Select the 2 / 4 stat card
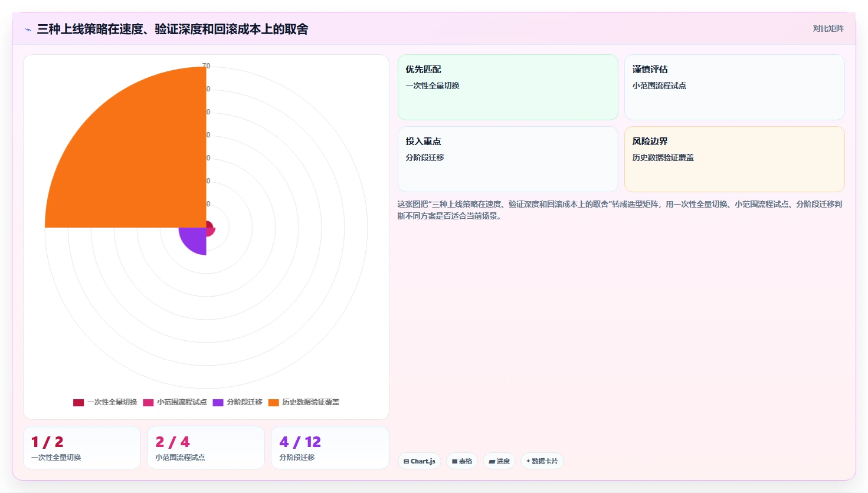Image resolution: width=868 pixels, height=493 pixels. (x=206, y=448)
